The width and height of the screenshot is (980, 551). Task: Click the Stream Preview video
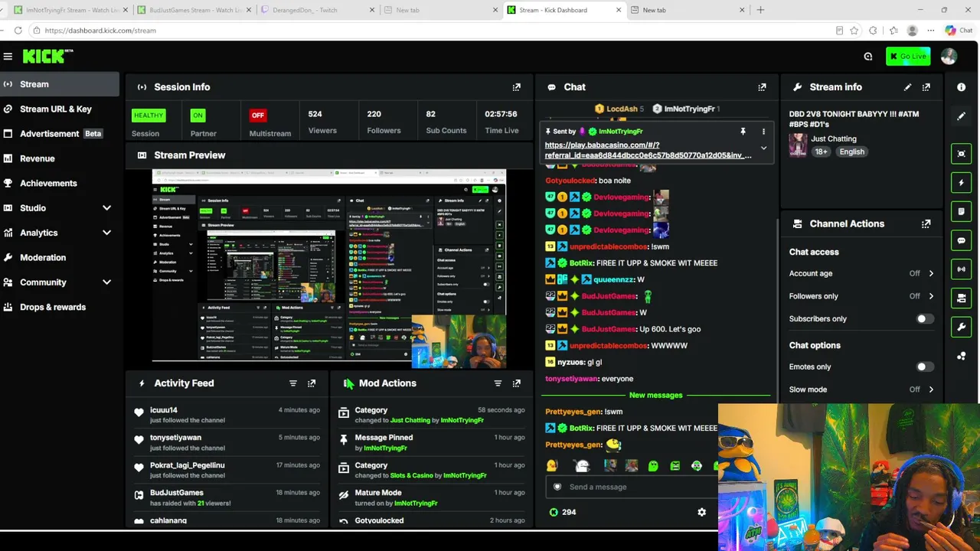(329, 269)
